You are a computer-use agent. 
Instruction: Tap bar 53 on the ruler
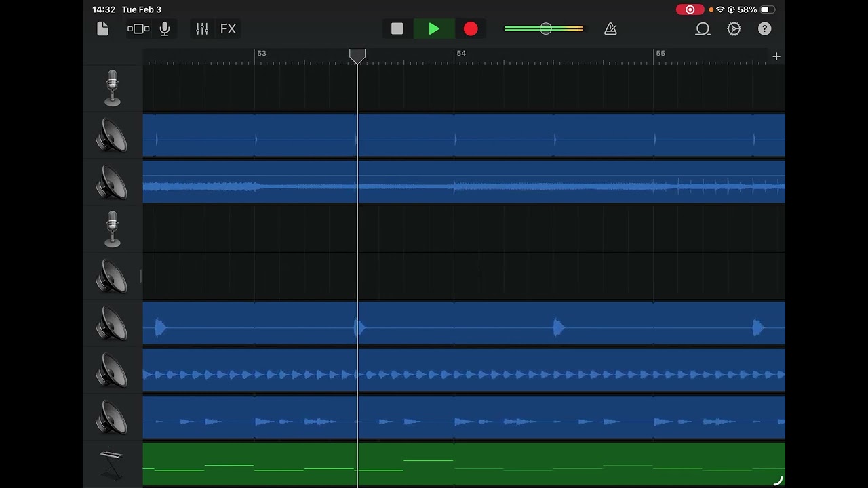tap(262, 53)
